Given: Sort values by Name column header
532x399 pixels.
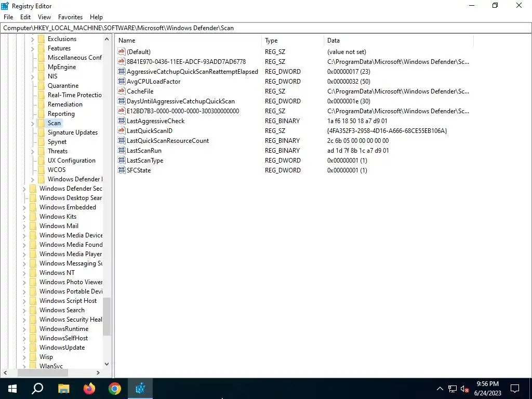Looking at the screenshot, I should (188, 41).
